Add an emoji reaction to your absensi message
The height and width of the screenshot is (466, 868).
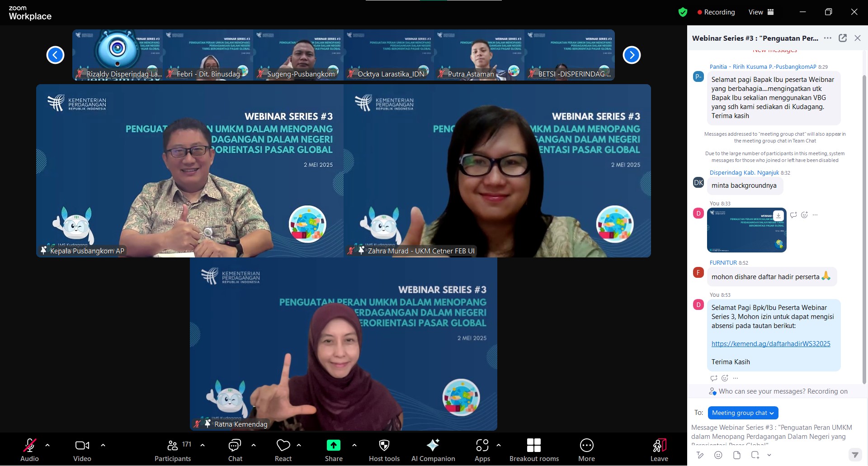pos(724,378)
